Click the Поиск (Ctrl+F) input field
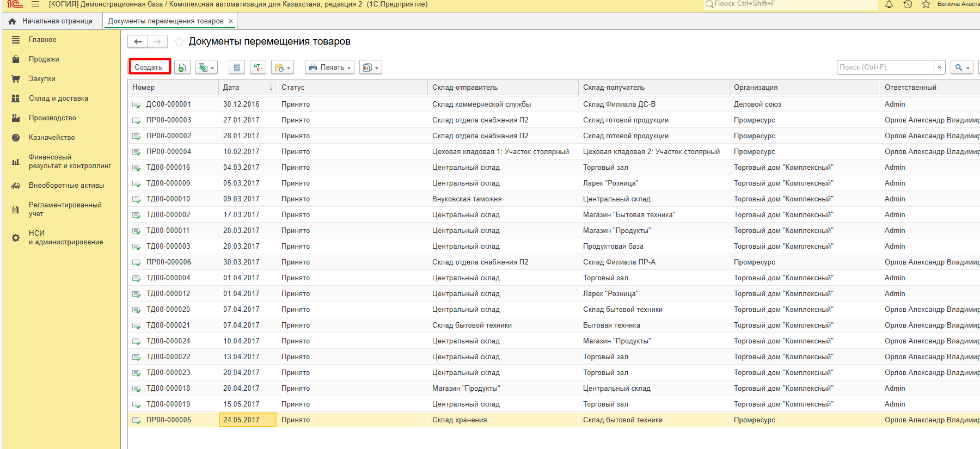Viewport: 980px width, 449px height. [x=885, y=67]
